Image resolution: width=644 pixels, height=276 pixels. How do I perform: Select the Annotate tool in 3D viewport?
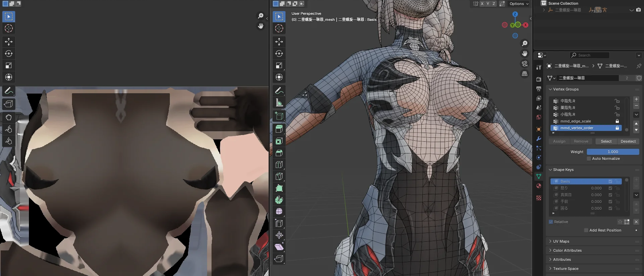click(x=279, y=91)
